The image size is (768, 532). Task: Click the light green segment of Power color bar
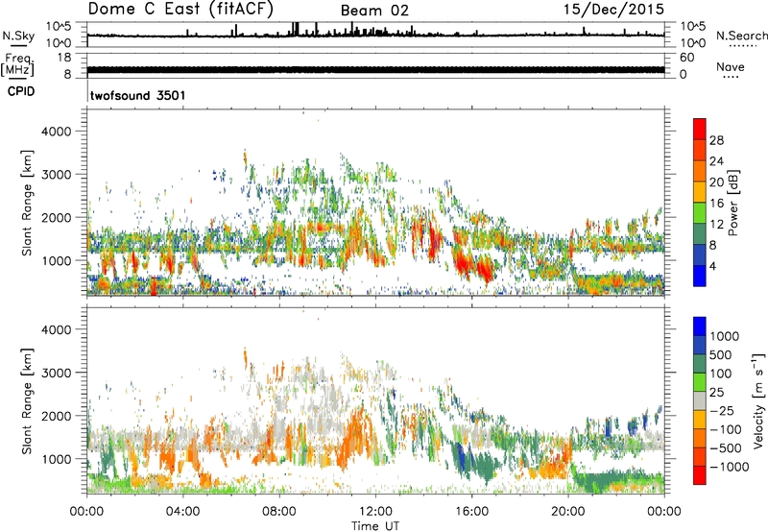tap(700, 213)
